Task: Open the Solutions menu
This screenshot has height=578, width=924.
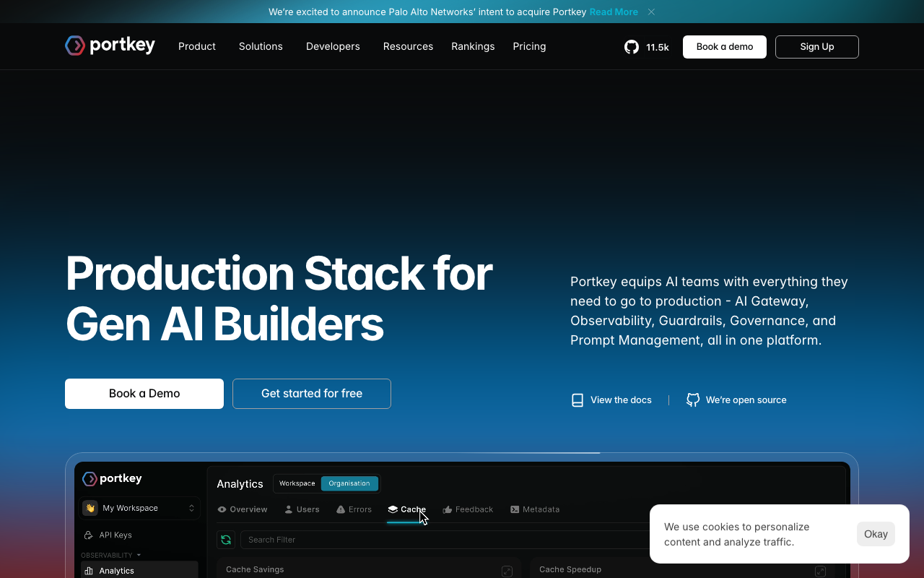Action: tap(261, 46)
